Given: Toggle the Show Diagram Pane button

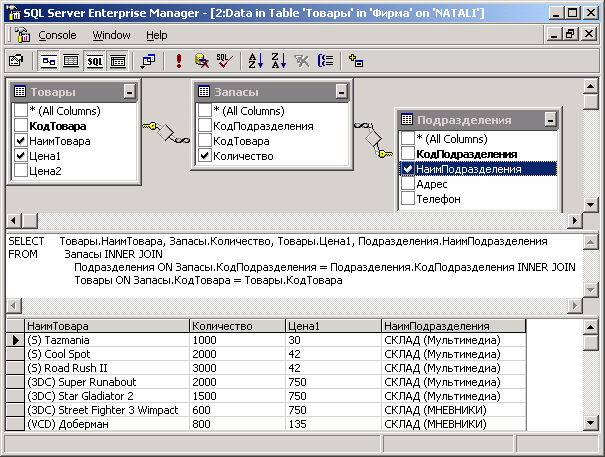Looking at the screenshot, I should coord(49,61).
